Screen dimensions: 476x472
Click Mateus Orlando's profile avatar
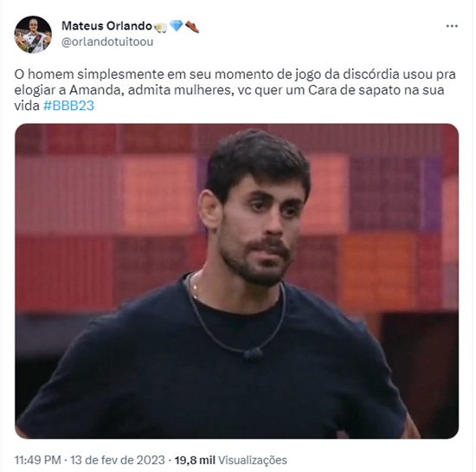[x=33, y=35]
